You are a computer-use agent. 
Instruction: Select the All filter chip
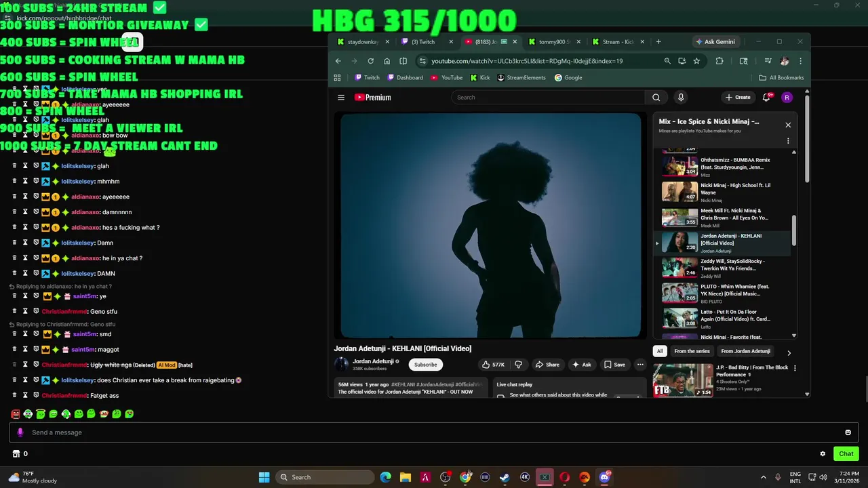(x=660, y=351)
